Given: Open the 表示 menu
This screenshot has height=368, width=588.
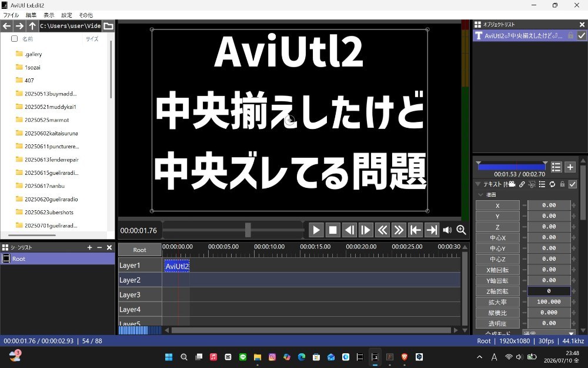Looking at the screenshot, I should (49, 15).
